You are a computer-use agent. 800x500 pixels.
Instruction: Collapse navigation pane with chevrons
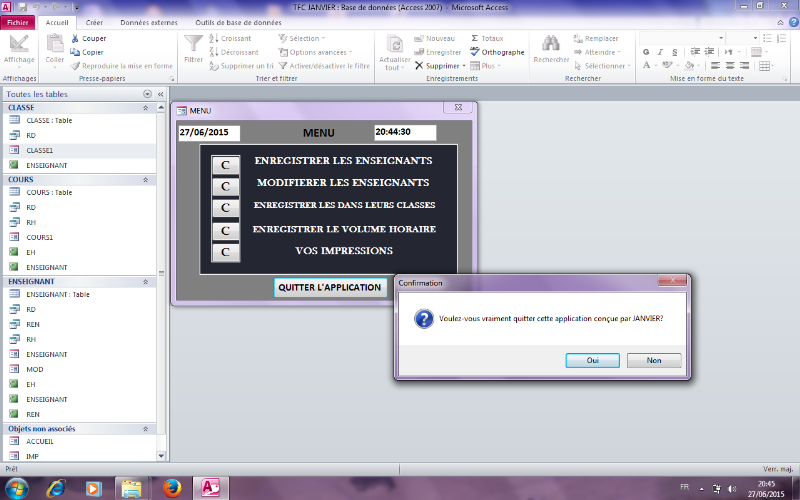(x=160, y=94)
